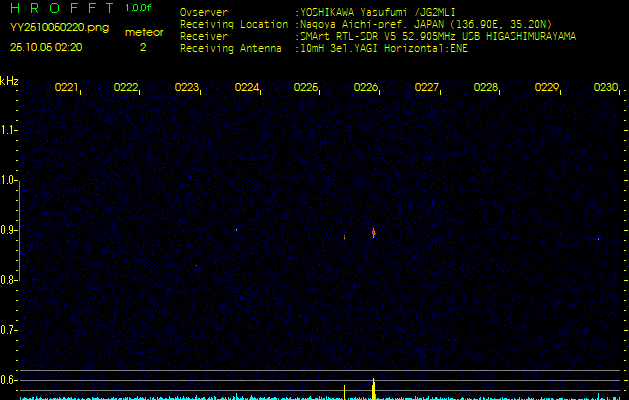629x400 pixels.
Task: Click the tall yellow signal-strength spike
Action: [x=373, y=389]
